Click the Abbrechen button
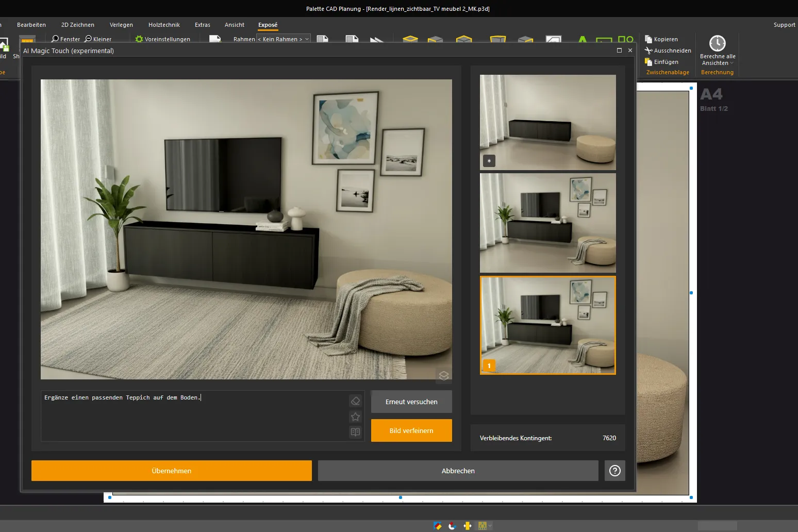Viewport: 798px width, 532px height. click(x=458, y=471)
